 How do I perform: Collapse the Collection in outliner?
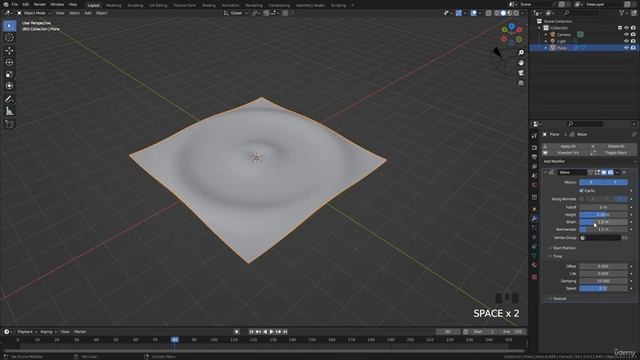540,28
